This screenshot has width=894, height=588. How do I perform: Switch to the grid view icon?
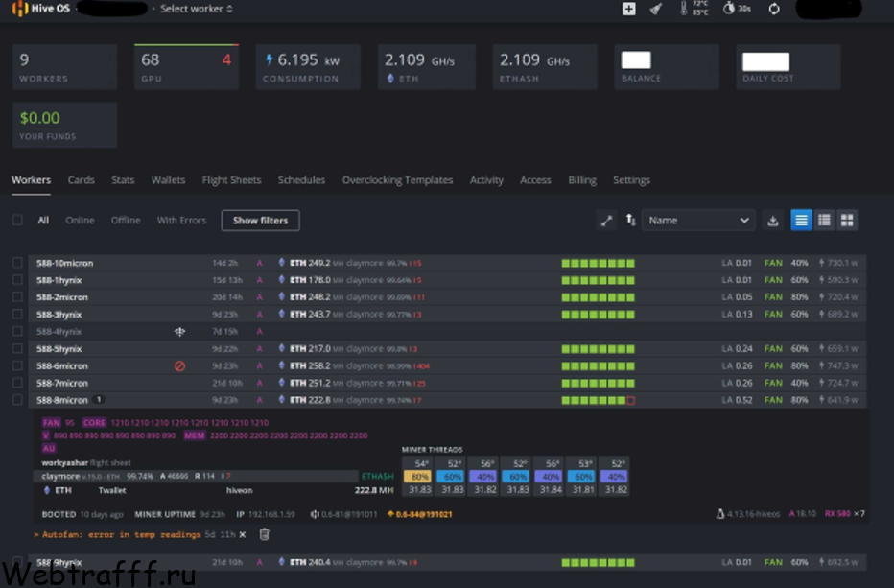(x=847, y=221)
